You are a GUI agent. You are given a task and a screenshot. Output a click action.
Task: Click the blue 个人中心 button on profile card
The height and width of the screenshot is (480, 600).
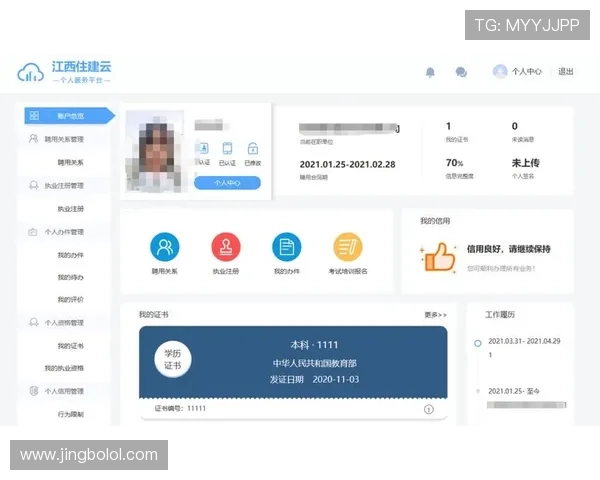click(x=227, y=183)
